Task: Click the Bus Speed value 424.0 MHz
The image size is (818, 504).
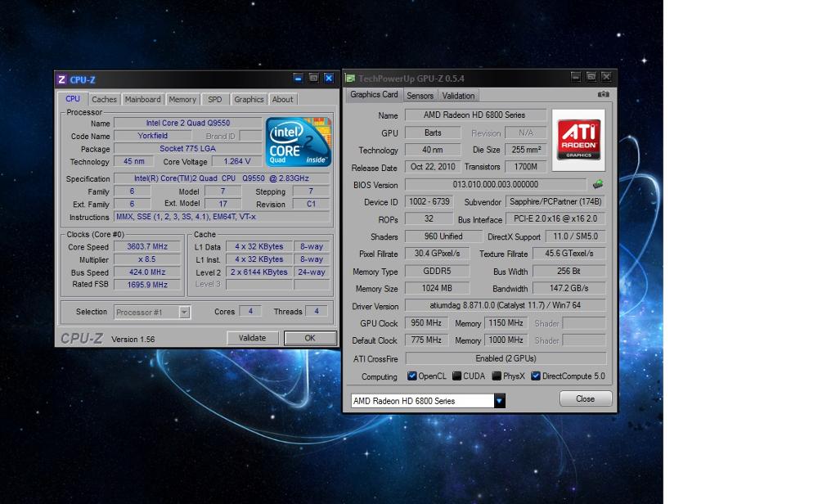Action: click(147, 272)
